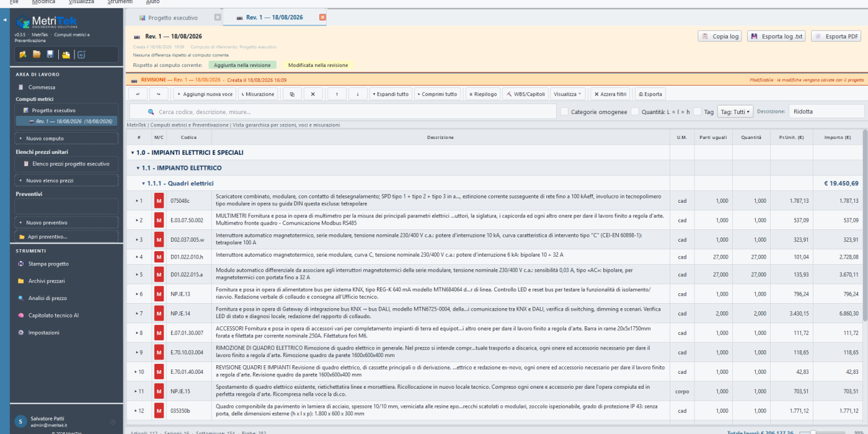Open Capitolato tecnico AI tool

53,316
